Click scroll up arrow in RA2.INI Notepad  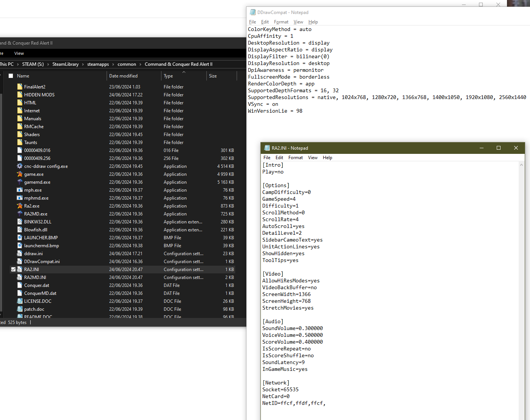click(521, 165)
